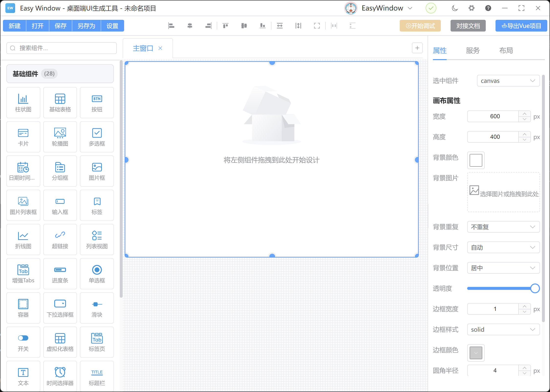The width and height of the screenshot is (550, 392).
Task: Click the 开关 switch component
Action: [x=23, y=342]
